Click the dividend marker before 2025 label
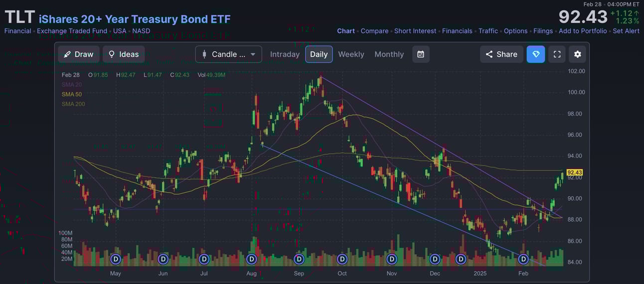The width and height of the screenshot is (644, 284). [461, 259]
